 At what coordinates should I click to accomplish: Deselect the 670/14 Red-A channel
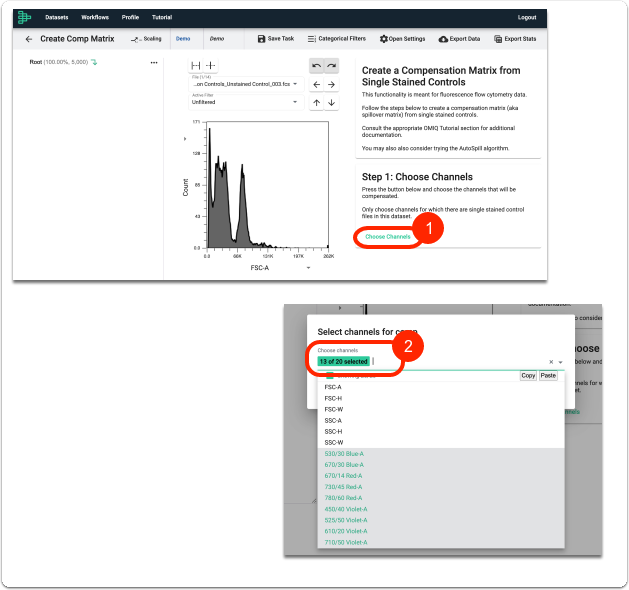click(x=441, y=476)
